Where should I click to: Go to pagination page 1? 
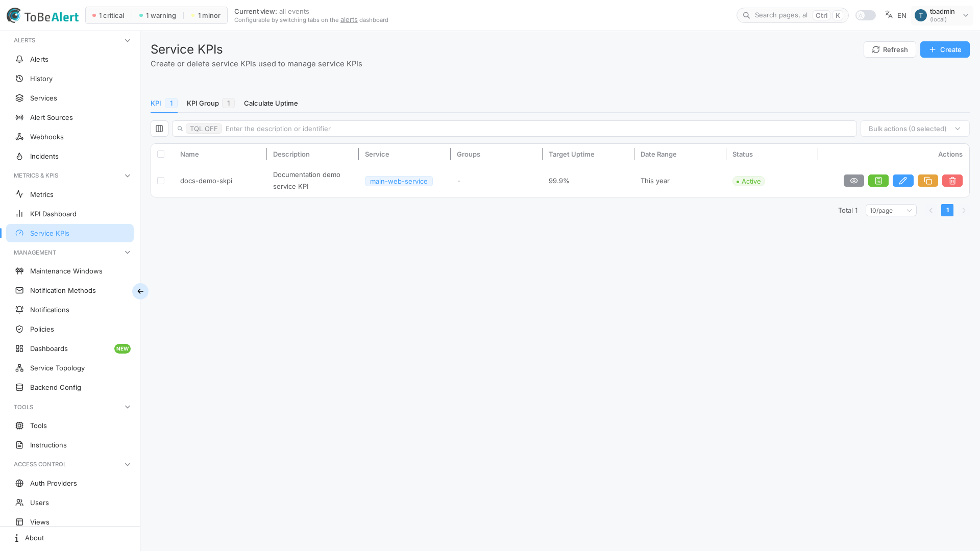(947, 210)
